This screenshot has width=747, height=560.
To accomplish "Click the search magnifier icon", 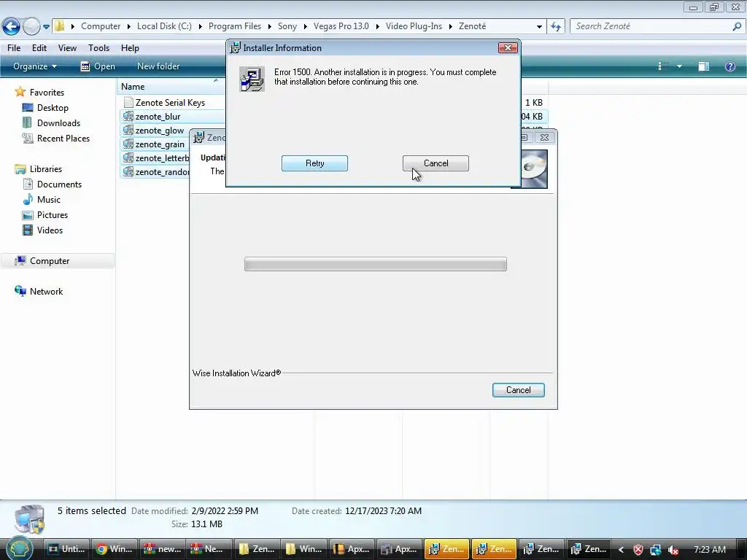I will (737, 27).
